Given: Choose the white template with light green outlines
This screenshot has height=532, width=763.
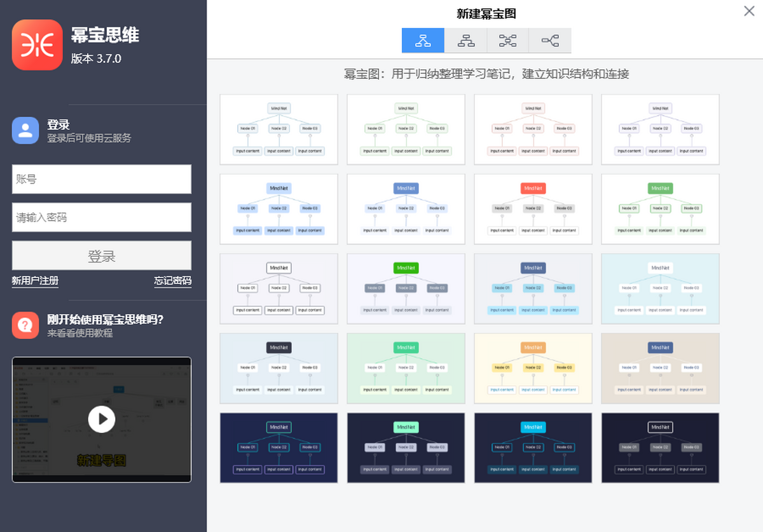Looking at the screenshot, I should 406,130.
